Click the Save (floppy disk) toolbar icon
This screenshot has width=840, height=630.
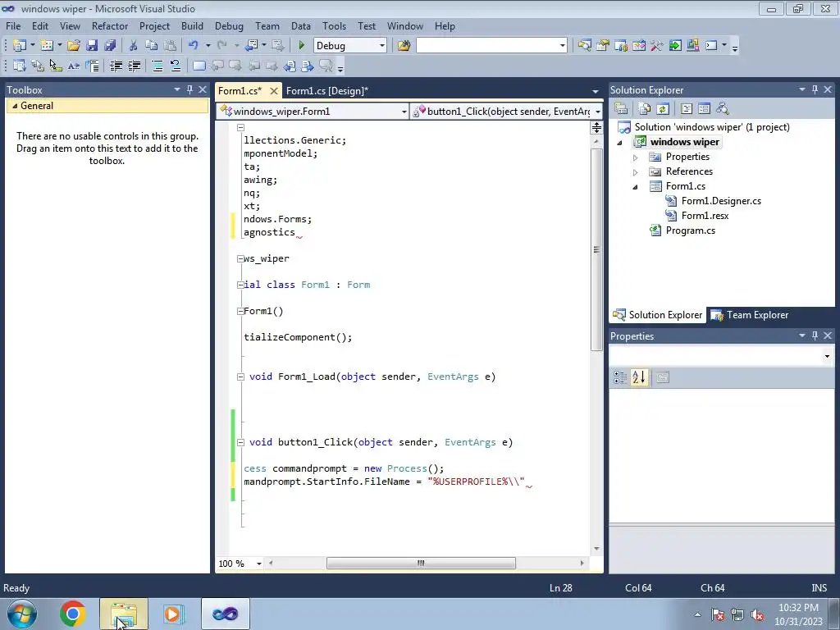coord(92,46)
